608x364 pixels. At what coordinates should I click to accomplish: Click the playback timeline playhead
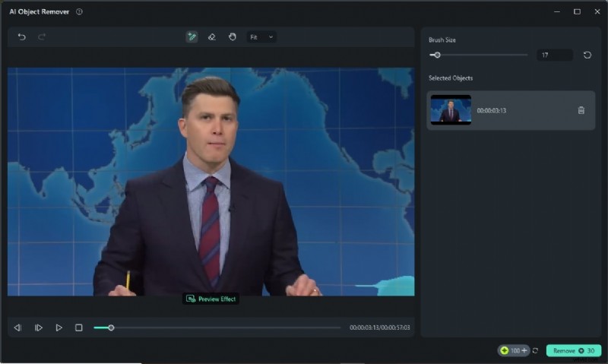pyautogui.click(x=111, y=328)
